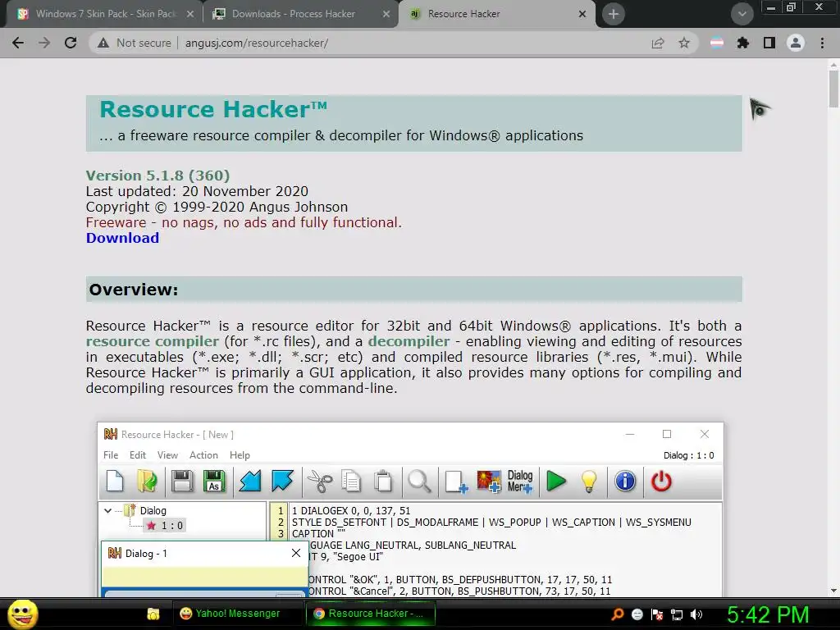Screen dimensions: 840x630
Task: Click the Action Center flag tray icon
Action: click(657, 614)
